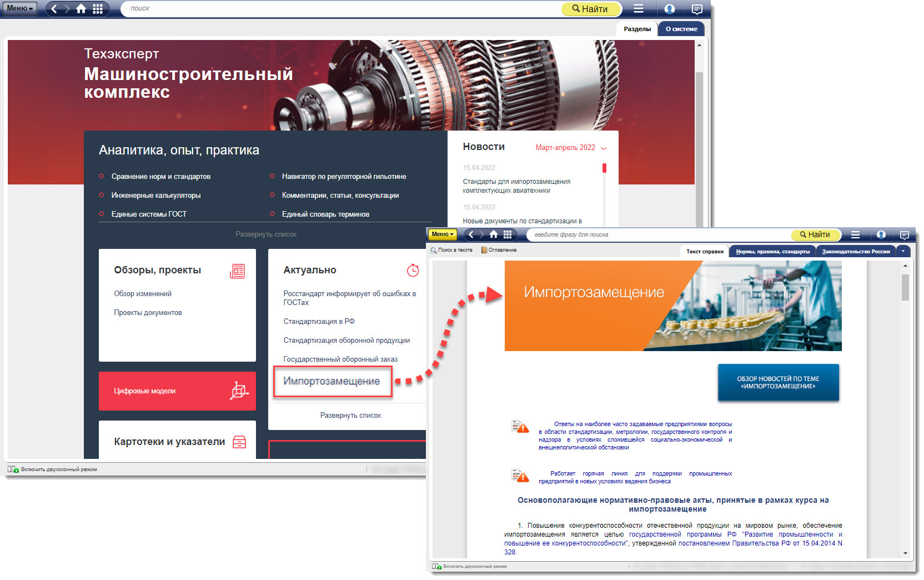Open Обзор изменений

click(143, 294)
